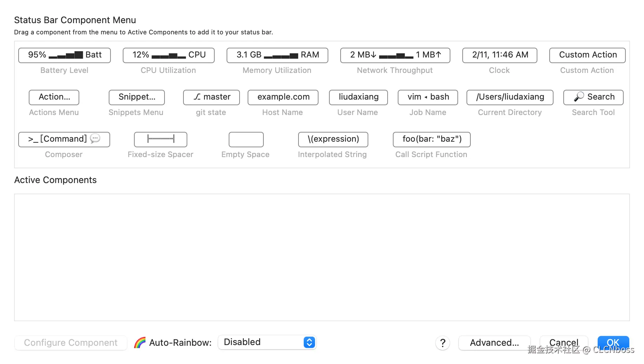Select the Actions Menu component
Viewport: 644px width, 364px height.
pyautogui.click(x=54, y=97)
